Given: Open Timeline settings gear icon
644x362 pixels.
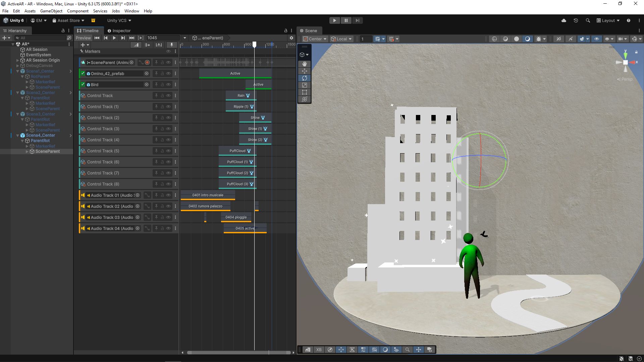Looking at the screenshot, I should pos(291,38).
